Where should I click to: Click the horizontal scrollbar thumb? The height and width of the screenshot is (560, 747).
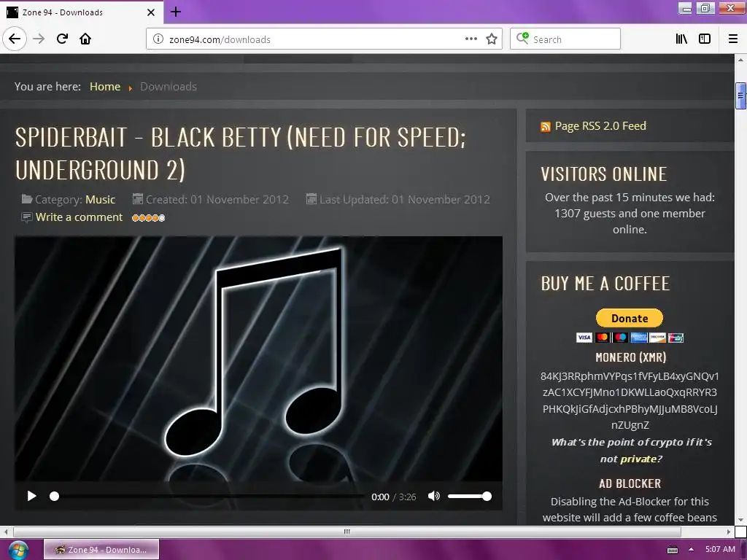347,532
